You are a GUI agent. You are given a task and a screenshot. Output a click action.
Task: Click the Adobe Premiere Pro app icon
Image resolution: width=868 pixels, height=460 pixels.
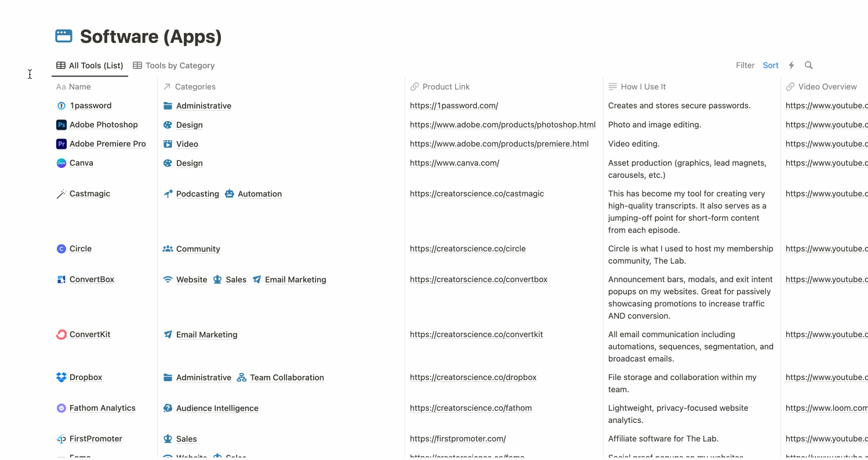coord(61,144)
